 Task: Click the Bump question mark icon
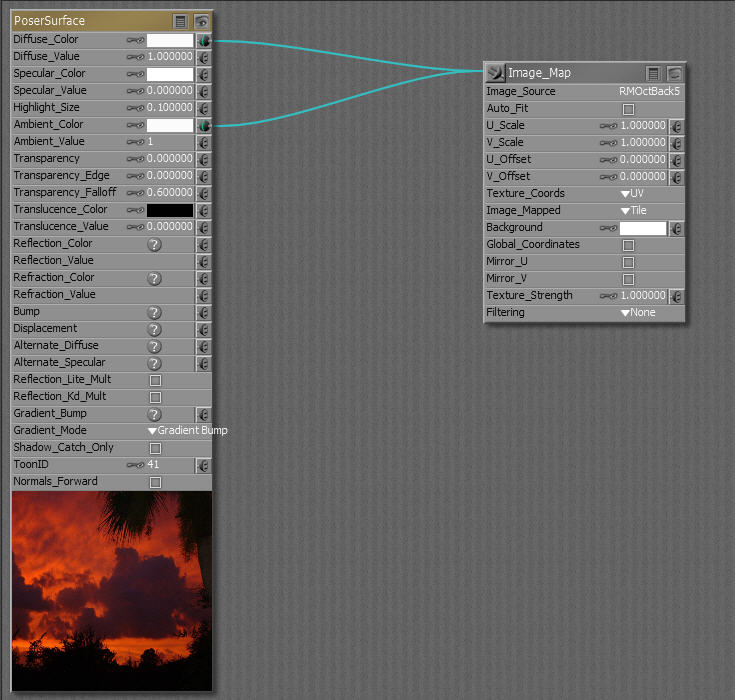(154, 312)
